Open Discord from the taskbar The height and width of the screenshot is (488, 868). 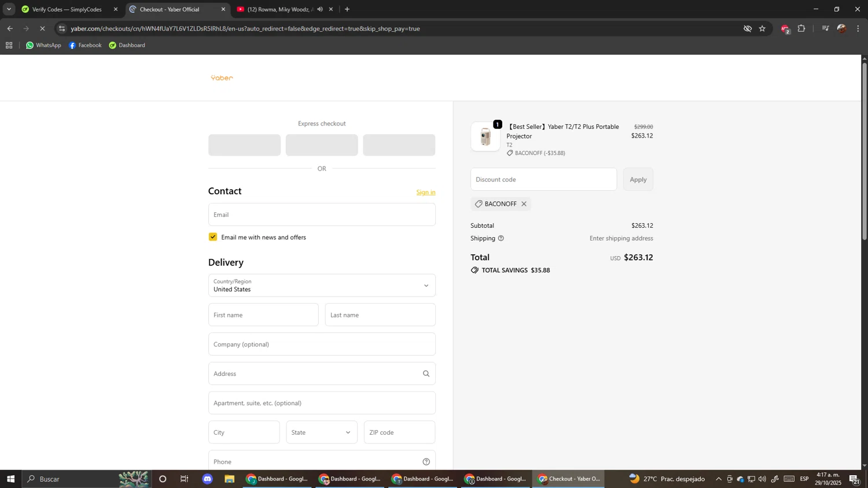tap(208, 479)
